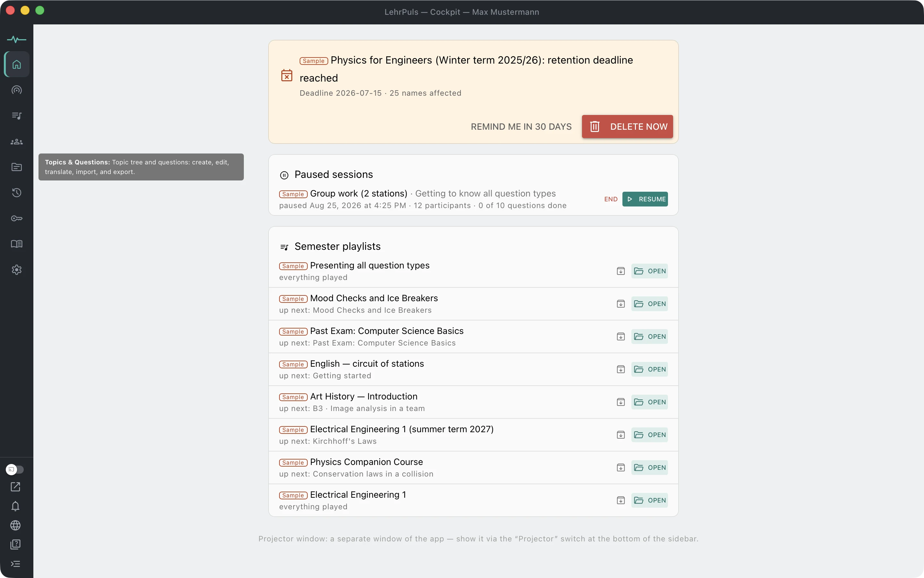The image size is (924, 578).
Task: End the paused Group work session
Action: click(611, 199)
